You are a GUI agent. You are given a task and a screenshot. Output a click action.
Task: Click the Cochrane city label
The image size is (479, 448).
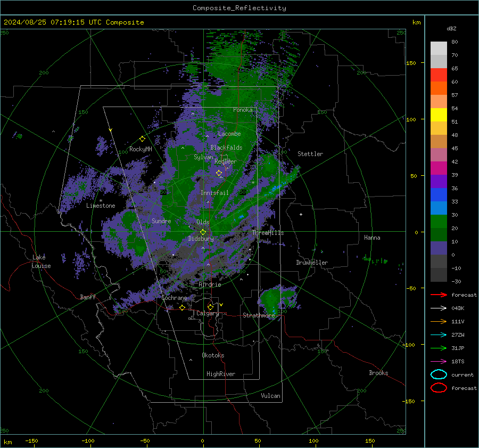coord(174,298)
